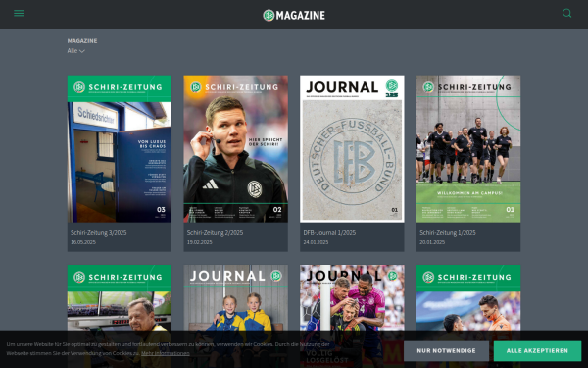Open DFB-Journal 1/2025 cover thumbnail

point(352,149)
